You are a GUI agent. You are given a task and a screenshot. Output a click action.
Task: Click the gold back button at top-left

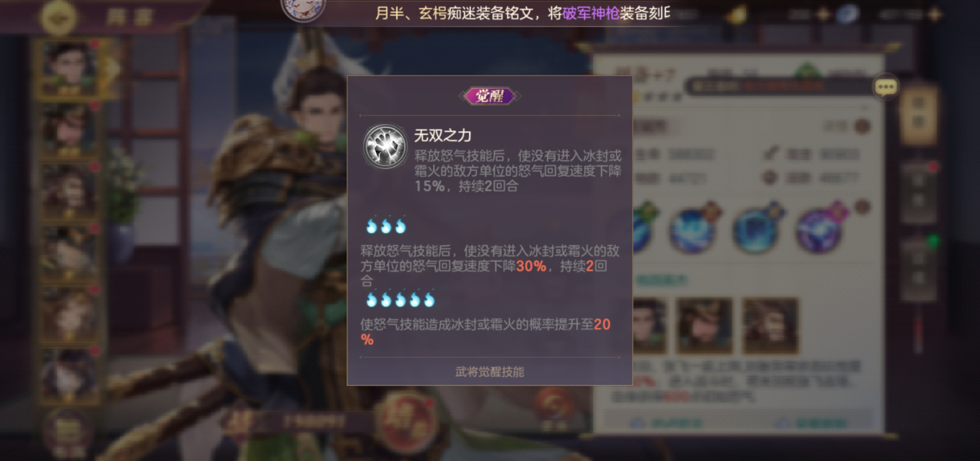click(x=59, y=17)
